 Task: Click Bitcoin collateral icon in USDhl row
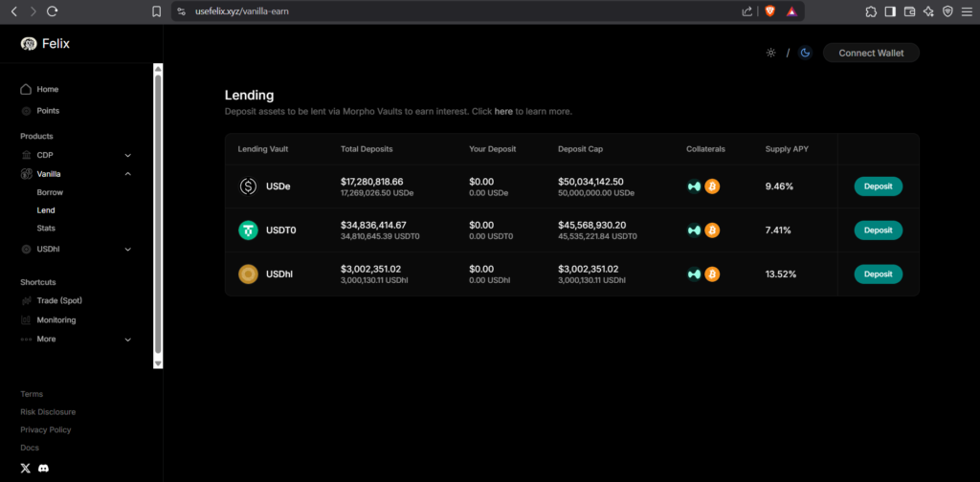click(712, 274)
